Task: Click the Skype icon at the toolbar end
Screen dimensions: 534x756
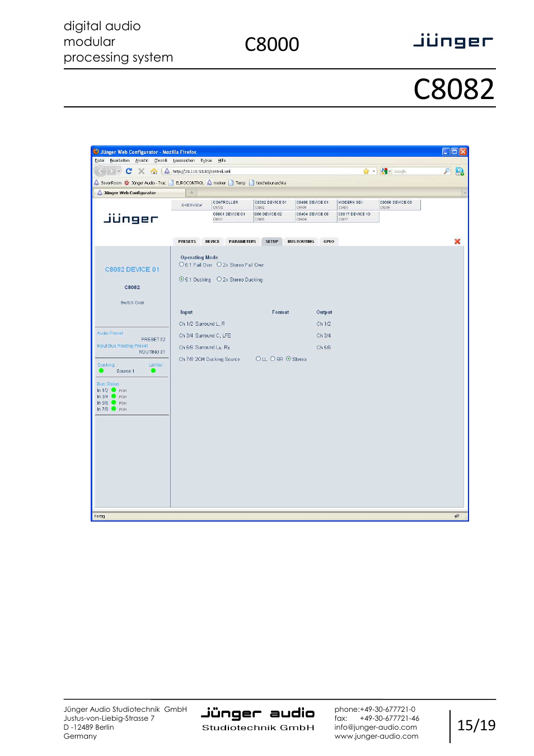Action: (x=460, y=171)
